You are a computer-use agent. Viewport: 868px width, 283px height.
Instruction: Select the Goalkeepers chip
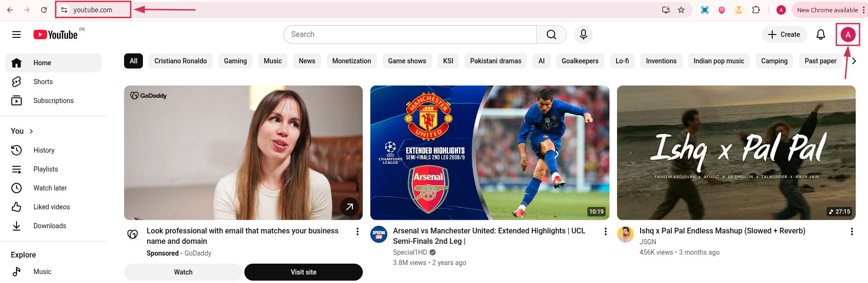coord(580,61)
